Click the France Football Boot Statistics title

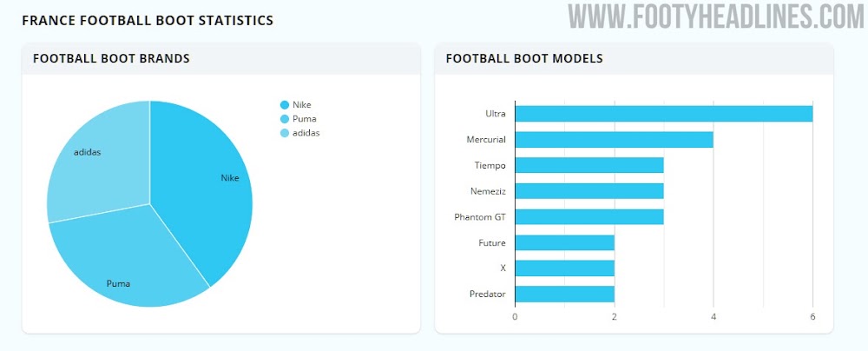coord(148,19)
